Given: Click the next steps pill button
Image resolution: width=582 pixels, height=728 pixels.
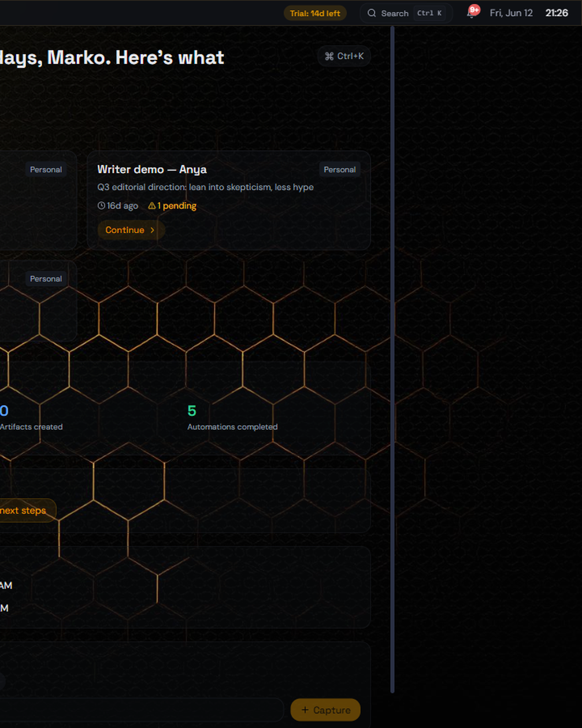Looking at the screenshot, I should (26, 511).
